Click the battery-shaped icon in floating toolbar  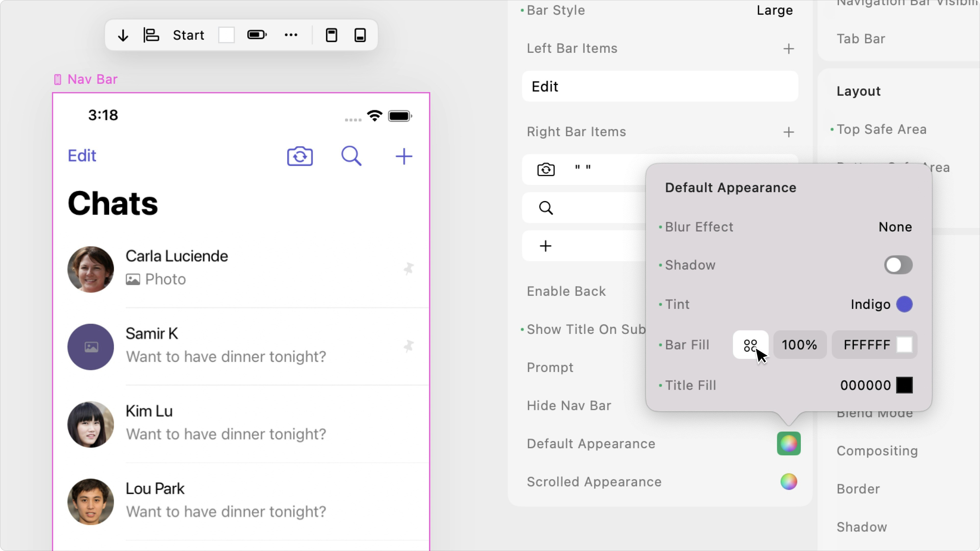coord(257,35)
